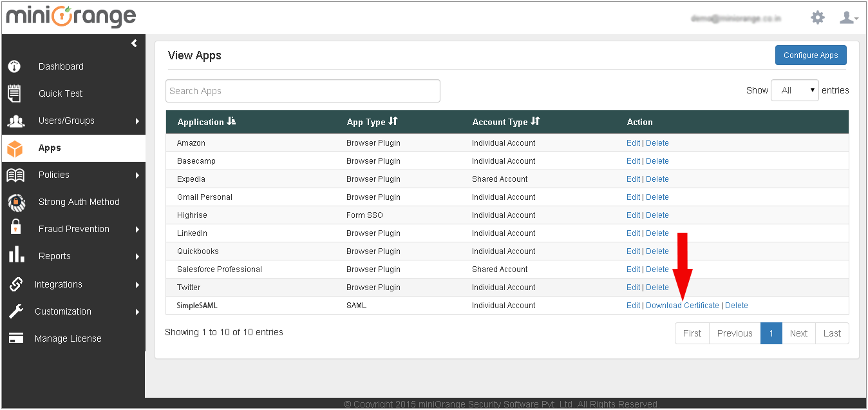
Task: Expand the Policies submenu arrow
Action: (x=137, y=175)
